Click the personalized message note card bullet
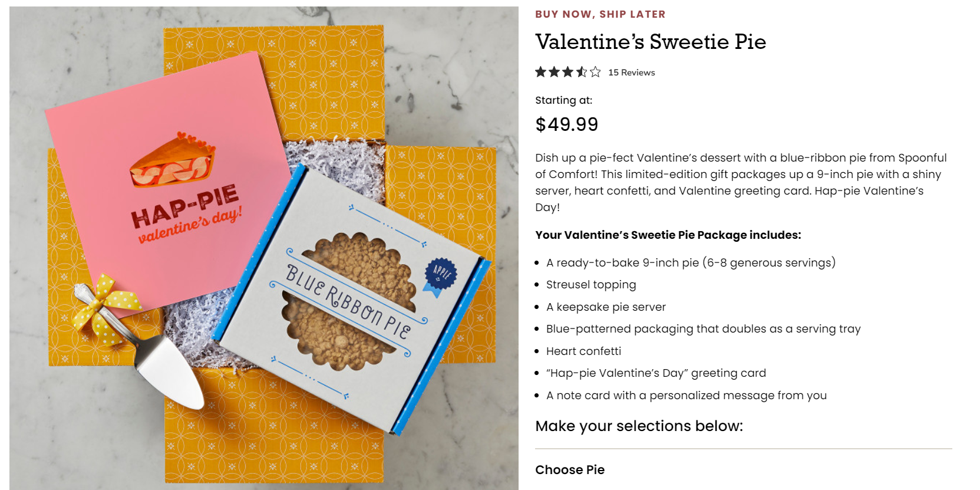This screenshot has width=980, height=490. 686,396
